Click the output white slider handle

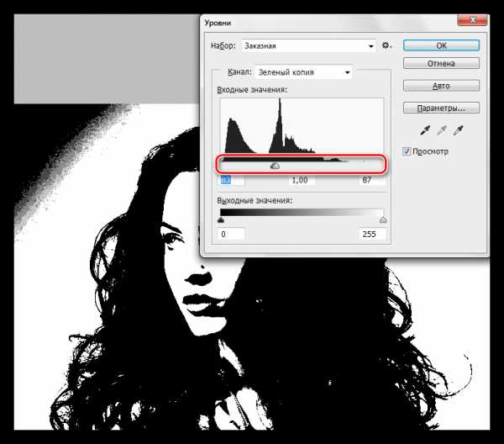pos(383,220)
